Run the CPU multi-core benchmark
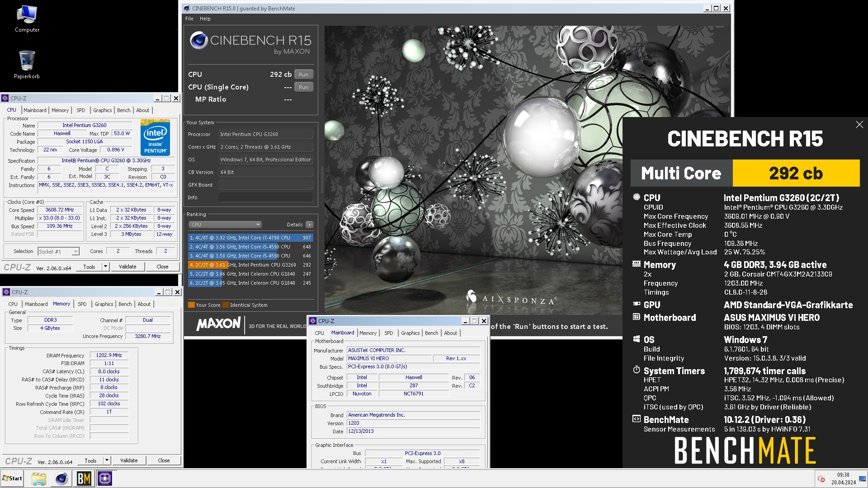Viewport: 868px width, 488px height. (303, 75)
